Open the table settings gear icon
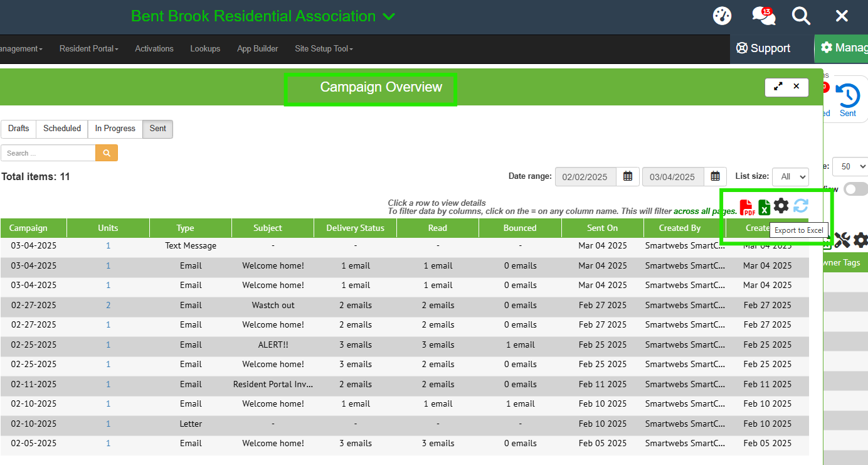 781,205
